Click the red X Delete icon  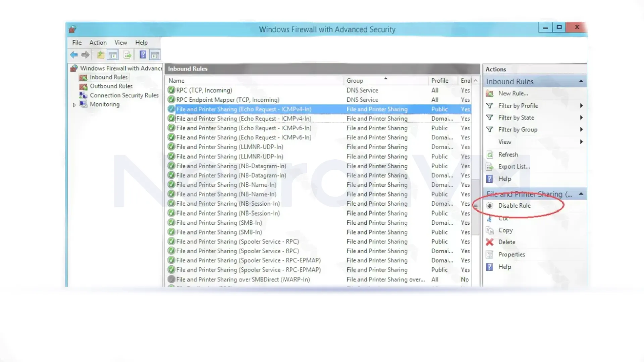(x=490, y=242)
